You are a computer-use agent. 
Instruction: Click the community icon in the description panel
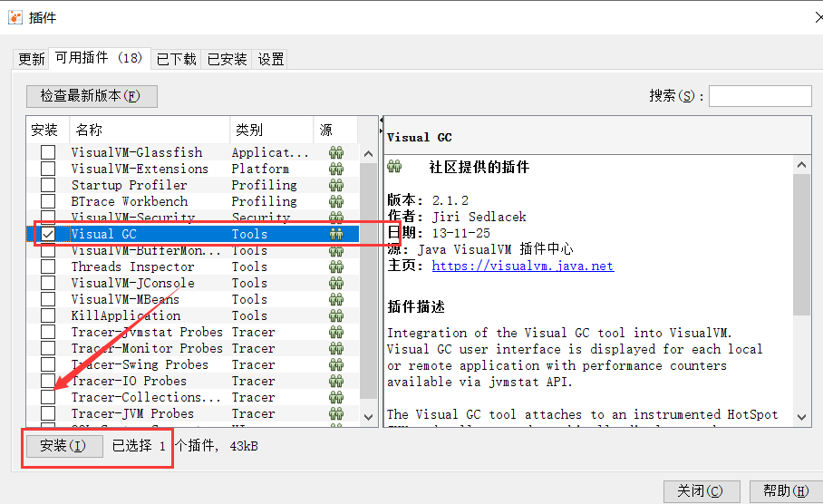[x=394, y=167]
